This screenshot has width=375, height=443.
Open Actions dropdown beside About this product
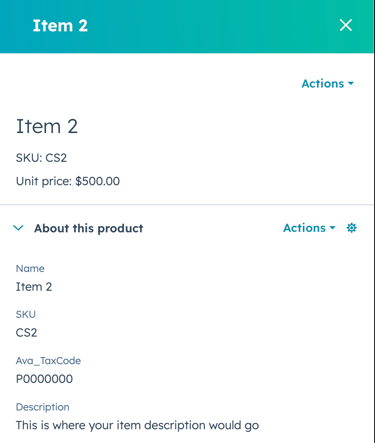[x=309, y=228]
